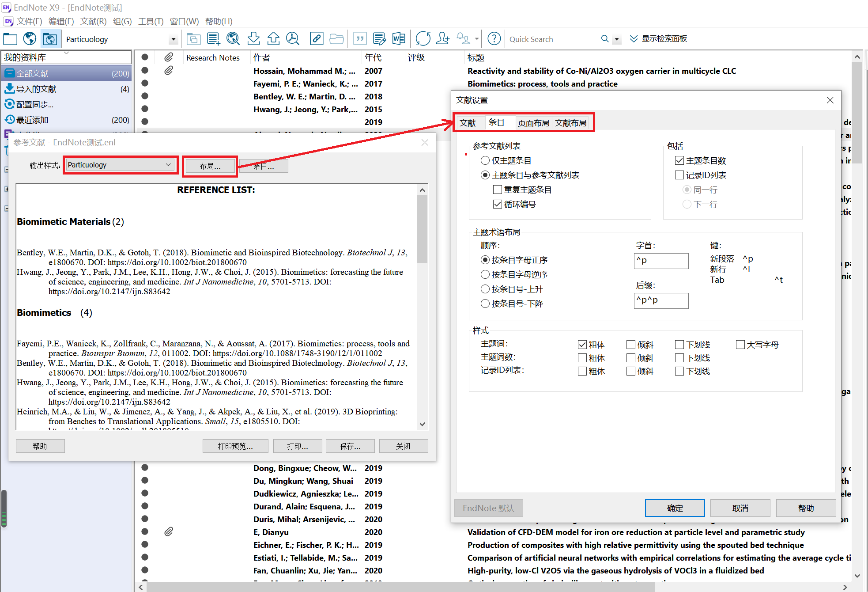Screen dimensions: 868x592
Task: Click paperclip attachment icon on Hossain row
Action: [x=169, y=71]
